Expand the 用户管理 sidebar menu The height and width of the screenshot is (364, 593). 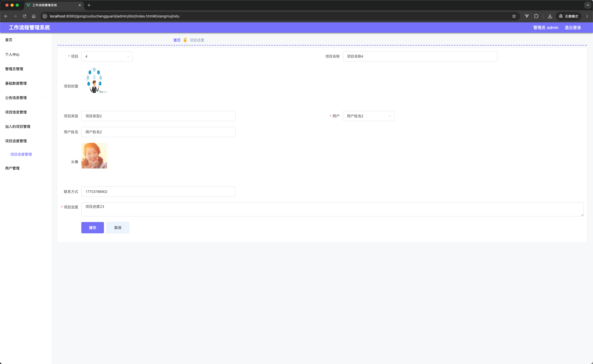[x=26, y=168]
